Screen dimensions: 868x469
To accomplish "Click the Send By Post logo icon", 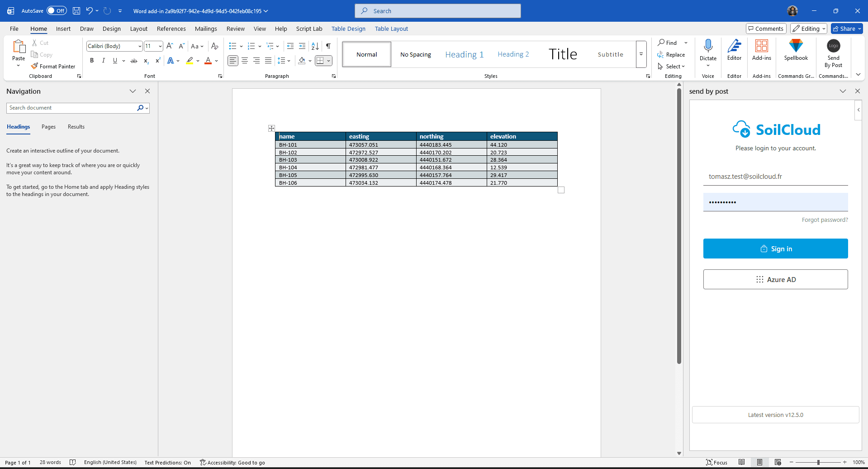I will (834, 46).
